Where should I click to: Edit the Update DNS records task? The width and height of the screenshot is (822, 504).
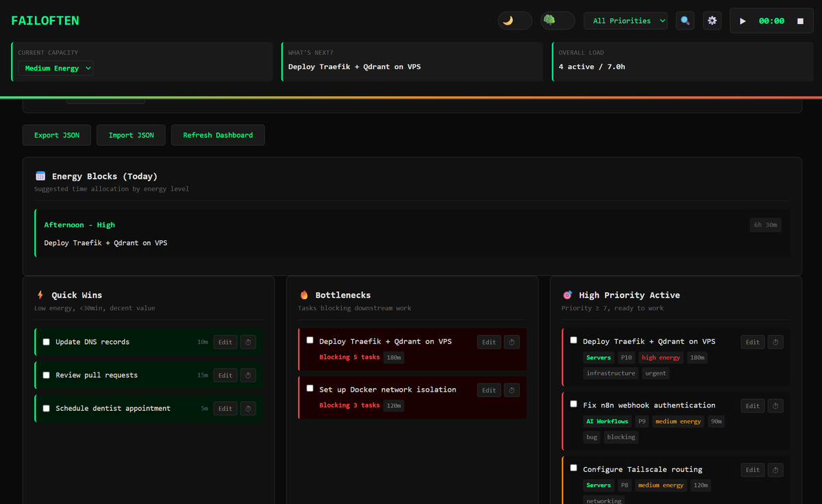tap(225, 342)
